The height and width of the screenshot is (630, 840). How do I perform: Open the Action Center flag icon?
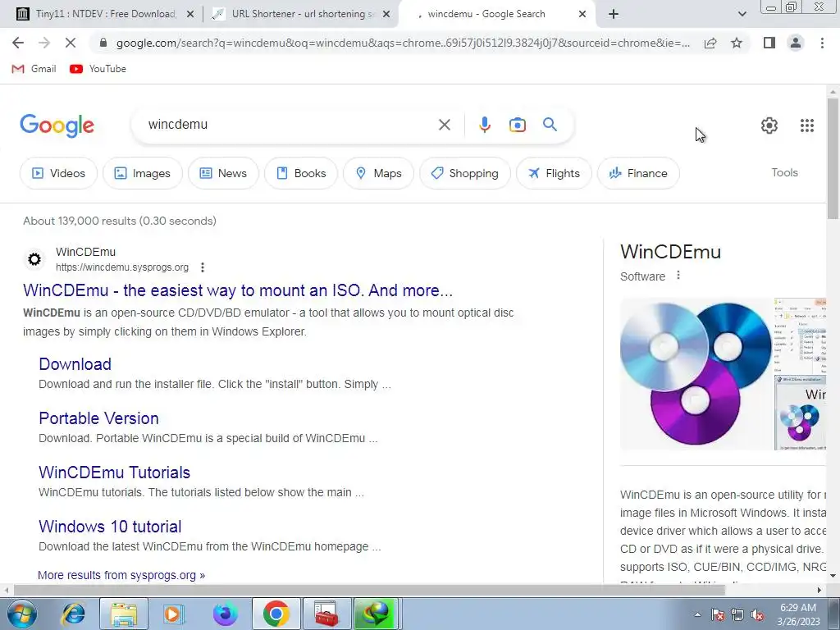(718, 615)
